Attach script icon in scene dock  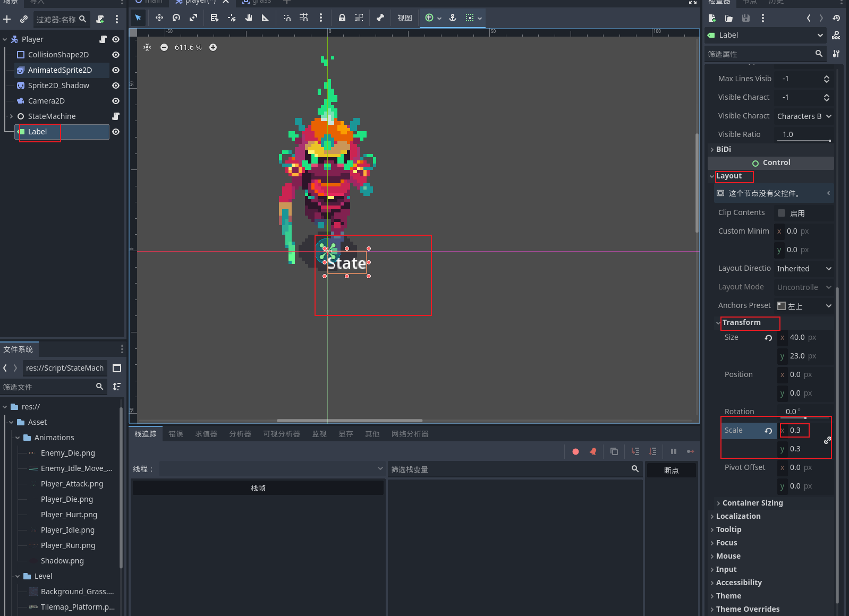click(100, 19)
